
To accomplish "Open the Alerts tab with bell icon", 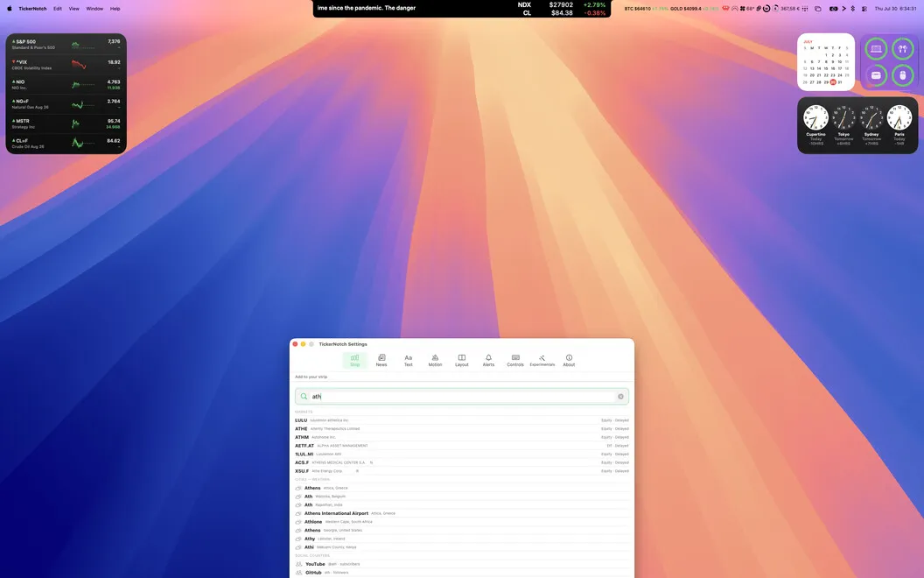I will (x=488, y=360).
